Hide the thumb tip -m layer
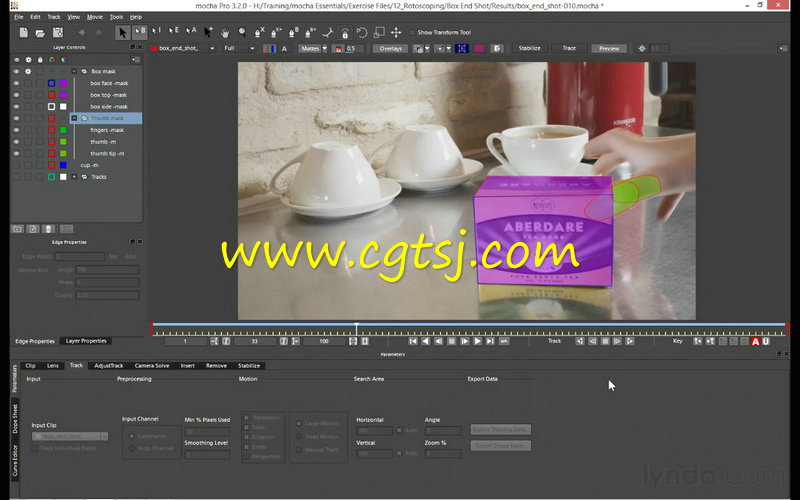 [16, 154]
